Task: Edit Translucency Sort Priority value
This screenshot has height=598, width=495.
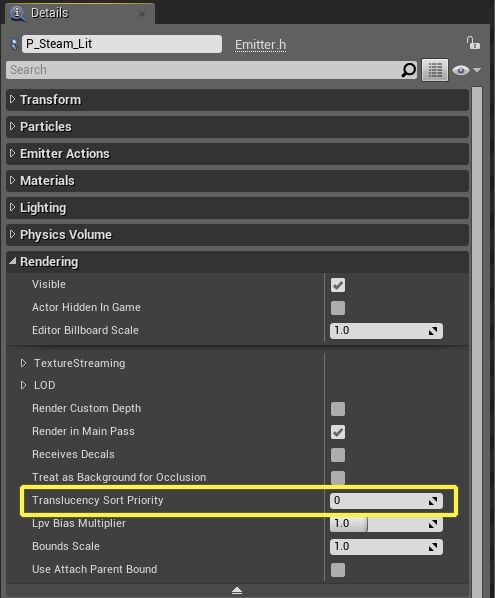Action: click(x=386, y=501)
